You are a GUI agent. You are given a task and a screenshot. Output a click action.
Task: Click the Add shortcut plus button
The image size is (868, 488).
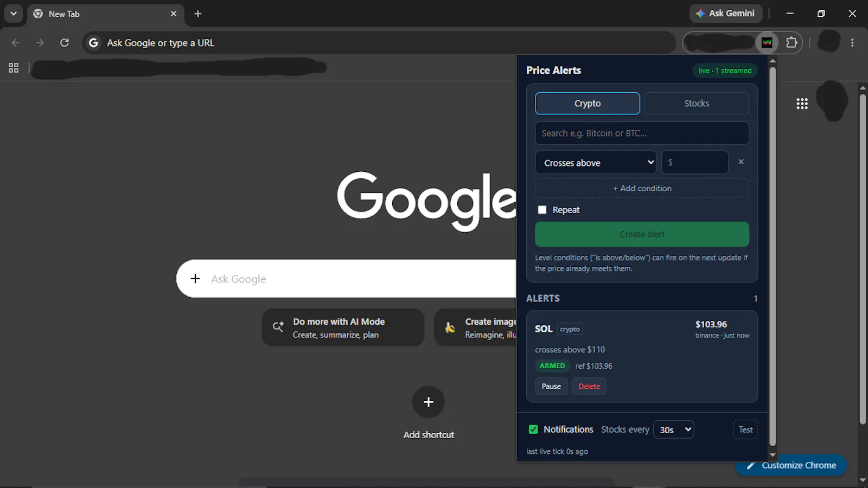(x=429, y=402)
